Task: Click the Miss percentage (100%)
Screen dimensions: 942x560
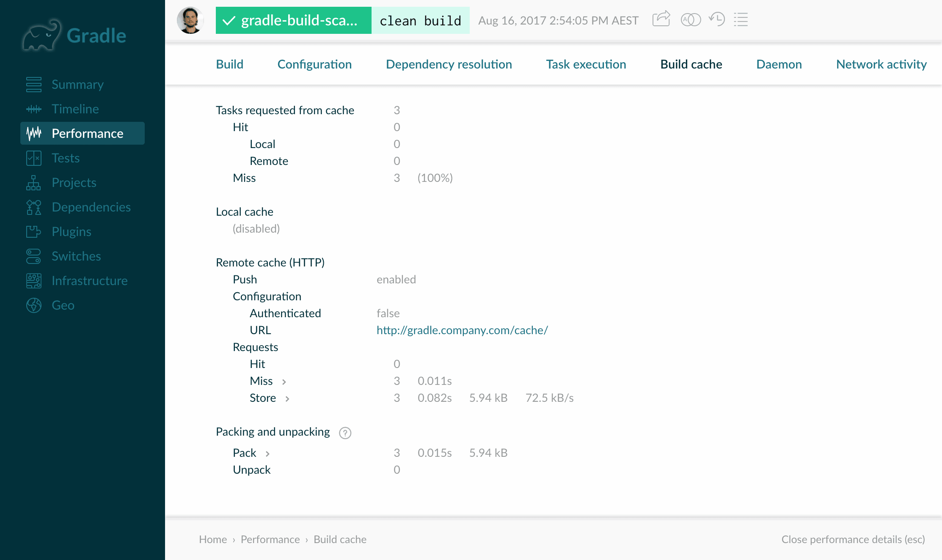Action: pos(435,178)
